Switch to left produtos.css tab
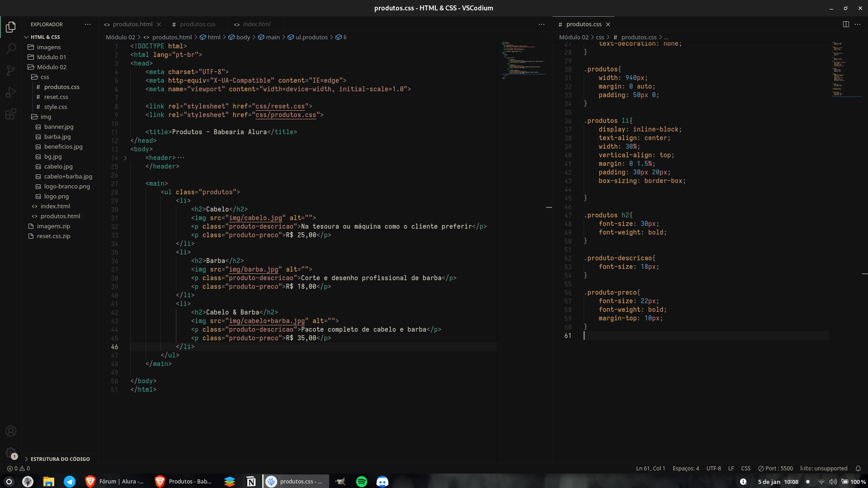Screen dimensions: 868x488 198,24
